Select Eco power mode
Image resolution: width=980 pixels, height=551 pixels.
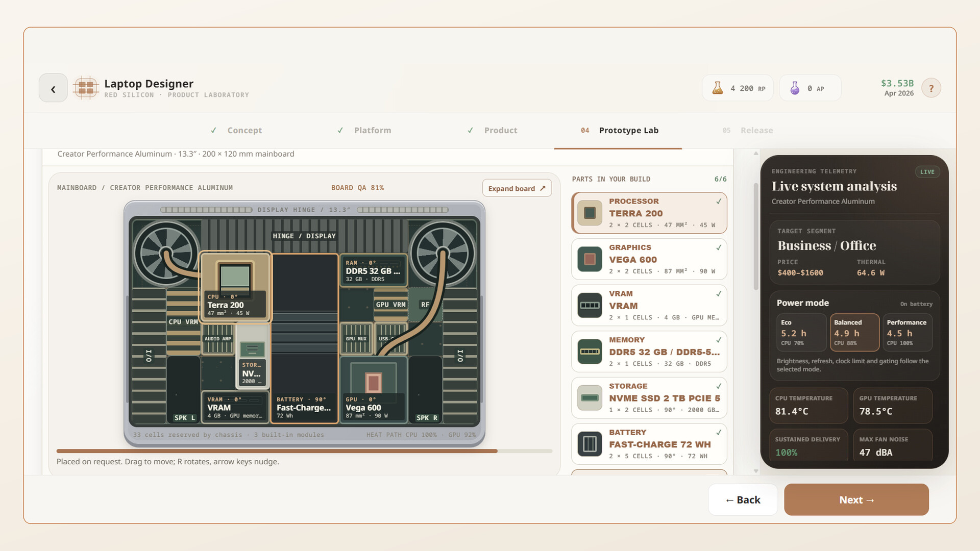[801, 333]
